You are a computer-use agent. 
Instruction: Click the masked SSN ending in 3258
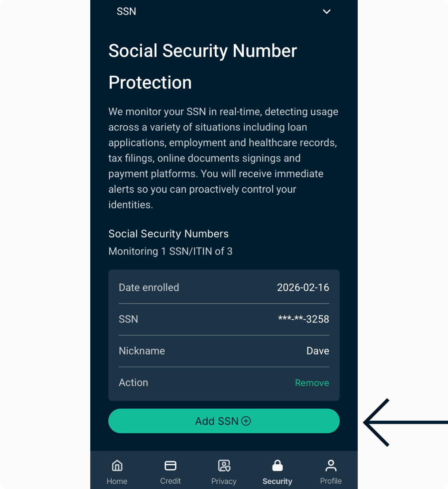303,319
